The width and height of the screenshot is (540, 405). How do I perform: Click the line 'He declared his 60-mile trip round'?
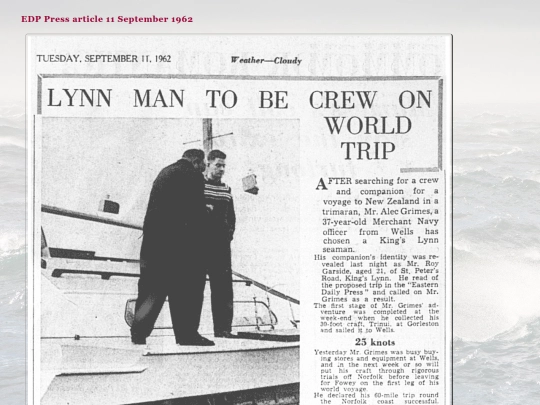[x=376, y=395]
